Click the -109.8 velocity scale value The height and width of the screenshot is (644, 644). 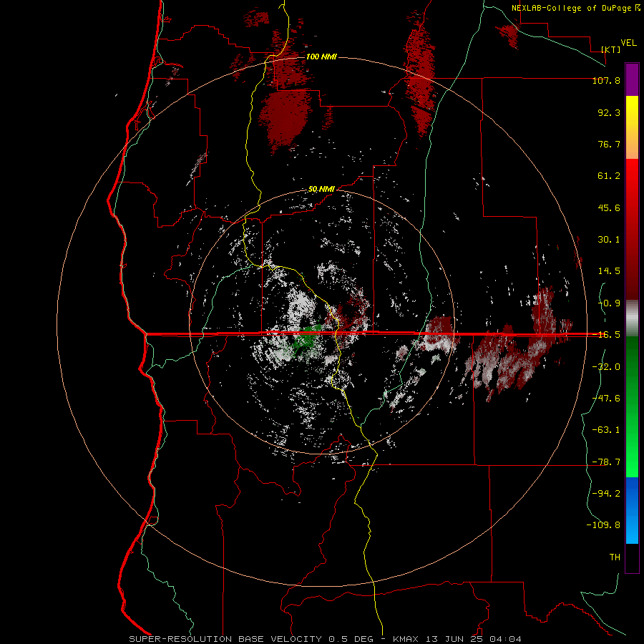pos(603,525)
